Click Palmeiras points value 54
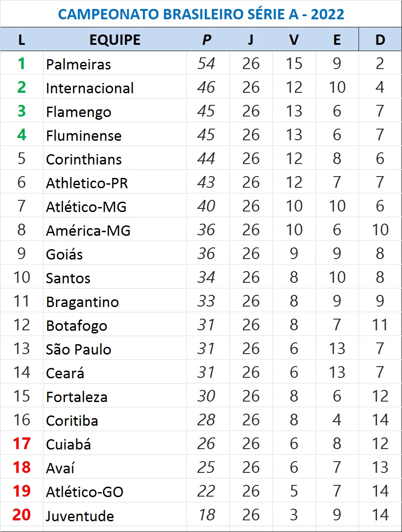Image resolution: width=402 pixels, height=532 pixels. (206, 64)
